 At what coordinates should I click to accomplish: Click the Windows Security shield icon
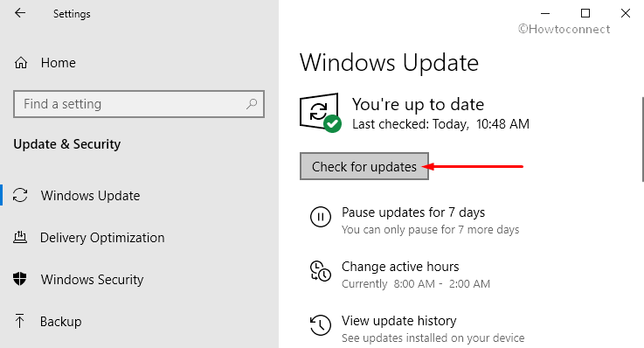tap(20, 279)
